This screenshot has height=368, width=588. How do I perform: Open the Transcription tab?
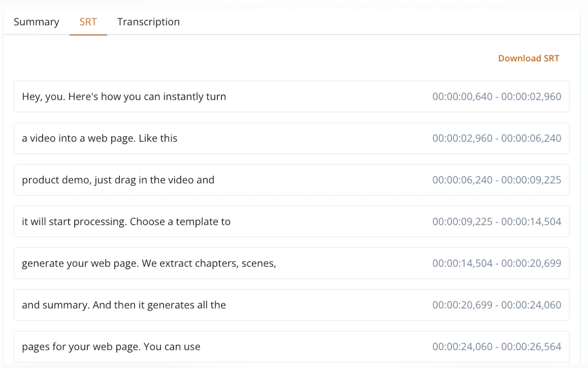click(x=148, y=22)
